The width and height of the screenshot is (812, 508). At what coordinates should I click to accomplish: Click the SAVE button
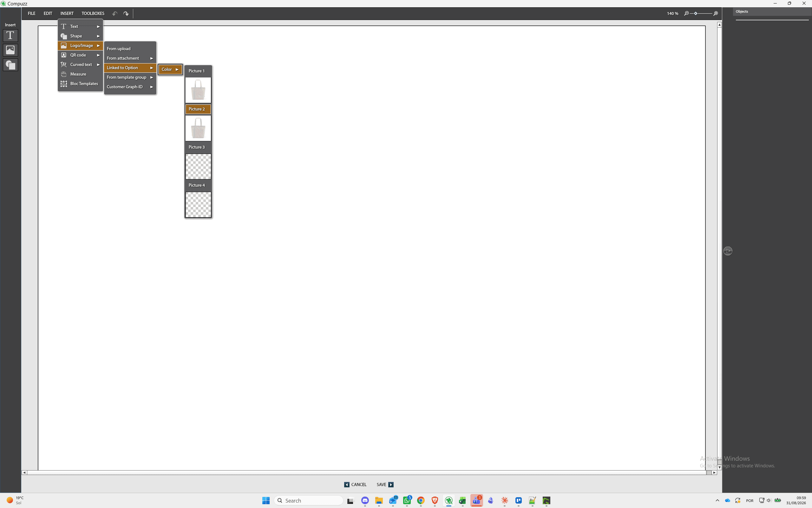[385, 485]
